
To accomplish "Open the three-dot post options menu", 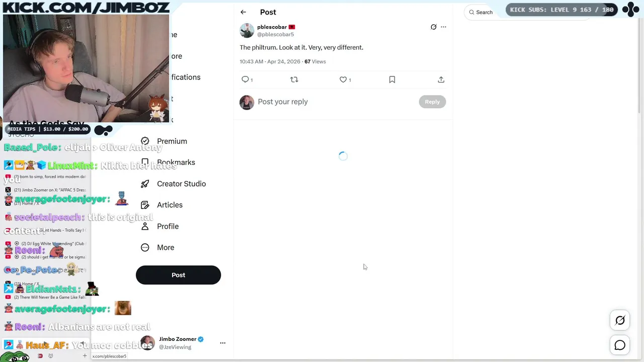I will (x=443, y=27).
